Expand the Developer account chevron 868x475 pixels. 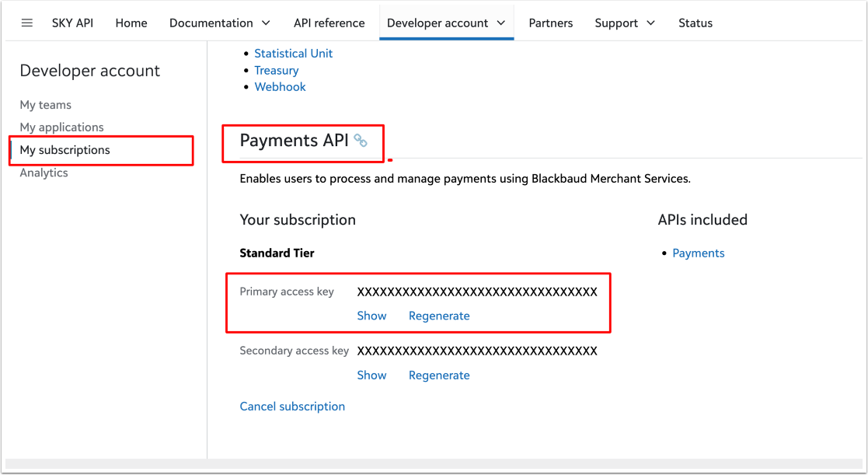[x=501, y=23]
